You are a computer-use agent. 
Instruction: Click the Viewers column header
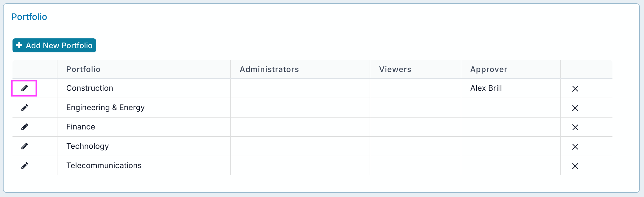[395, 69]
